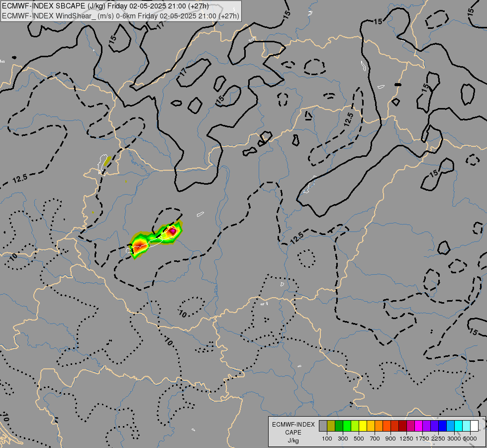Click the SBCAPE title line at top
Viewport: 487px width, 448px height.
point(105,6)
